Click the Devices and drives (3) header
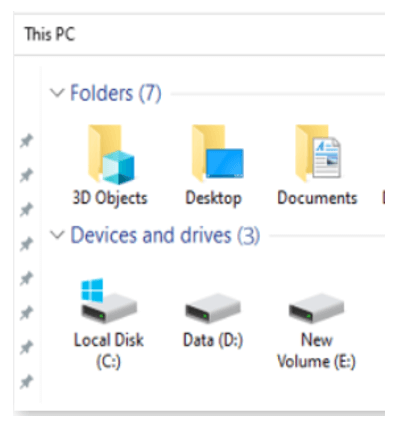 165,235
